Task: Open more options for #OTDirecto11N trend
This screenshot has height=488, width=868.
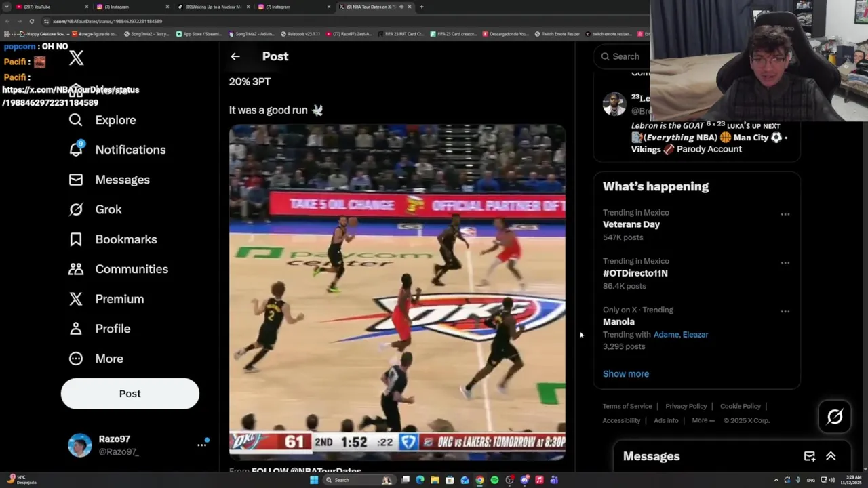Action: [785, 263]
